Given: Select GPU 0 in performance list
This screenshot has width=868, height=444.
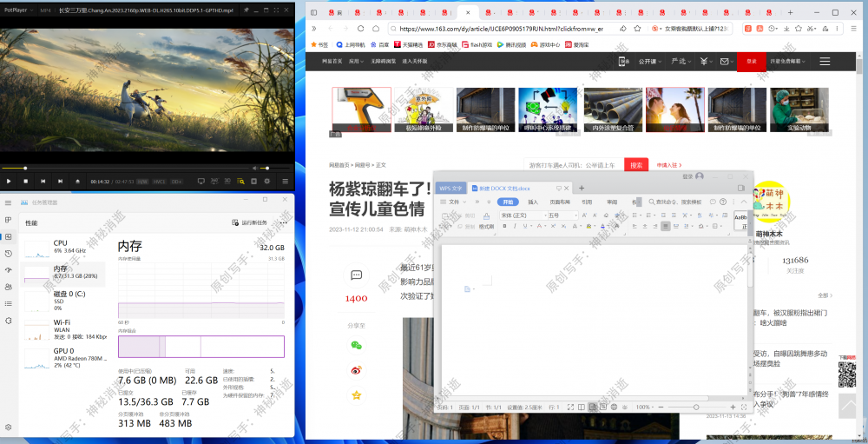Looking at the screenshot, I should point(61,355).
